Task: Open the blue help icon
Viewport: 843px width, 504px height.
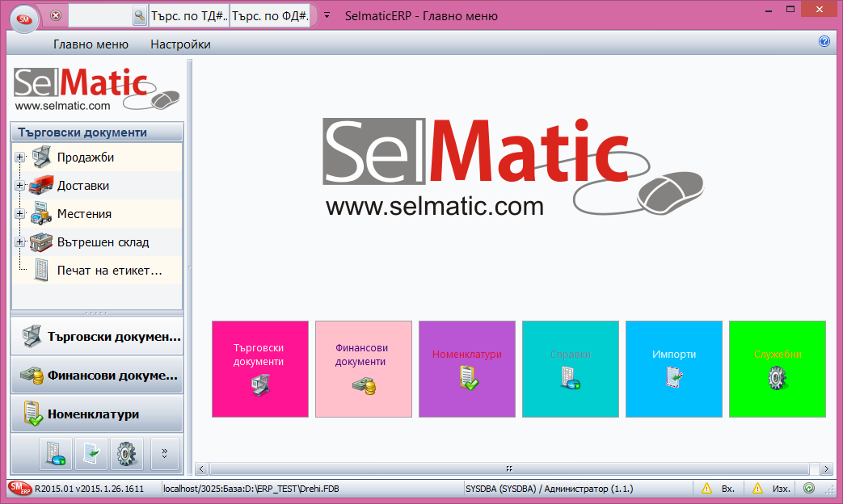Action: tap(824, 41)
